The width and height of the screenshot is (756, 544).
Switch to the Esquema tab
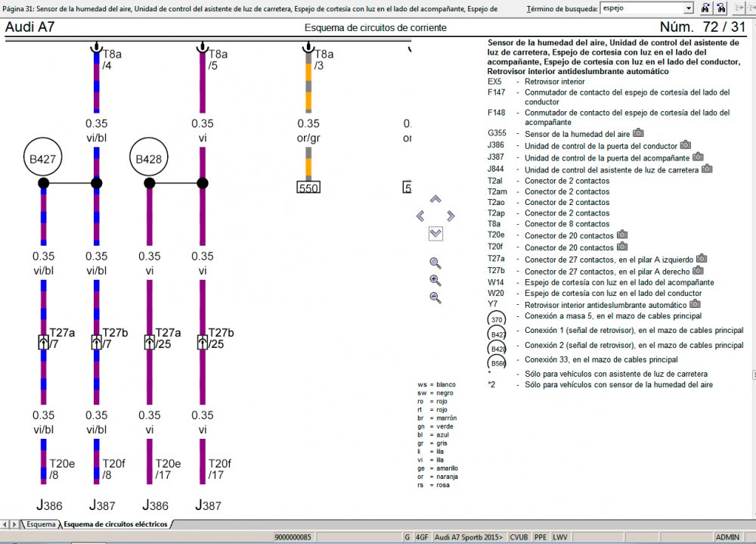click(41, 524)
